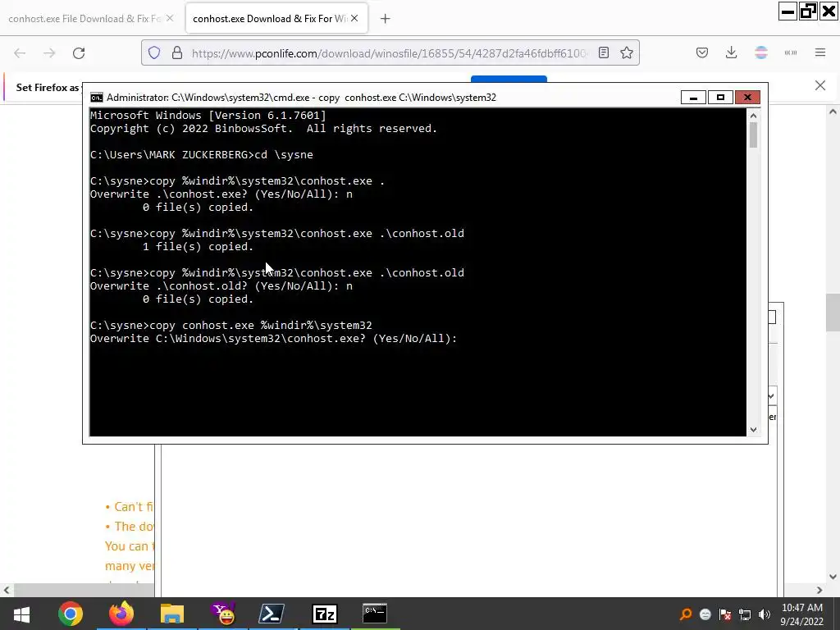Screen dimensions: 840x630
Task: Switch to Command Prompt taskbar icon
Action: coord(374,614)
